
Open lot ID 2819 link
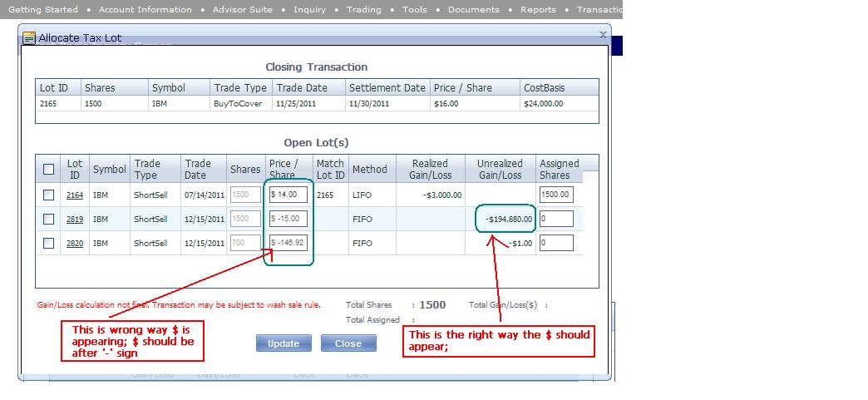point(75,219)
